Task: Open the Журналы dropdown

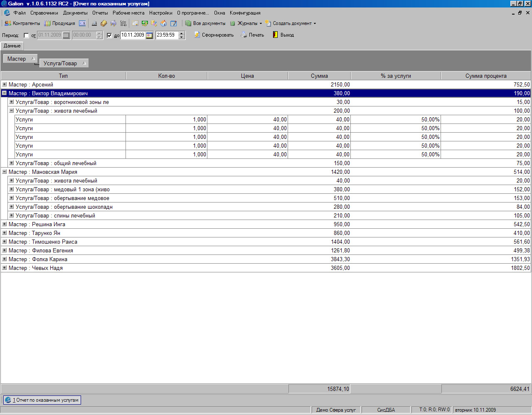Action: pos(246,23)
